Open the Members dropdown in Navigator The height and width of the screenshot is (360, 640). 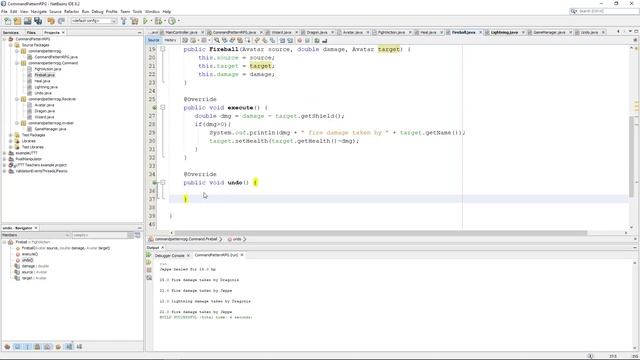pos(36,235)
